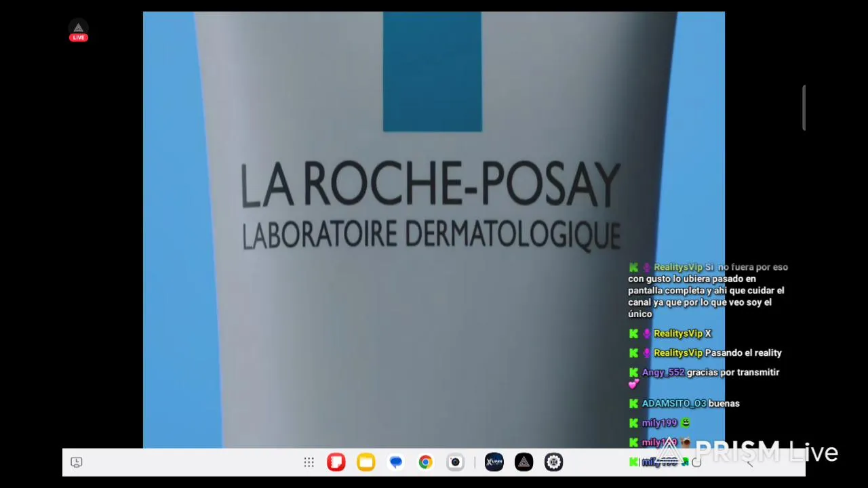868x488 pixels.
Task: Open Settings gear icon in the taskbar
Action: coord(554,462)
